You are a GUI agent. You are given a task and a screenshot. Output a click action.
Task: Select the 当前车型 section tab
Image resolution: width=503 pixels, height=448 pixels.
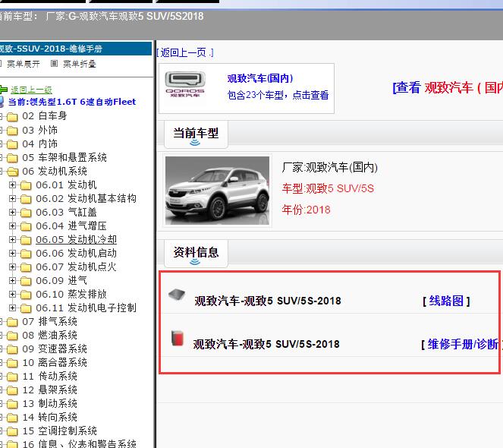tap(196, 134)
